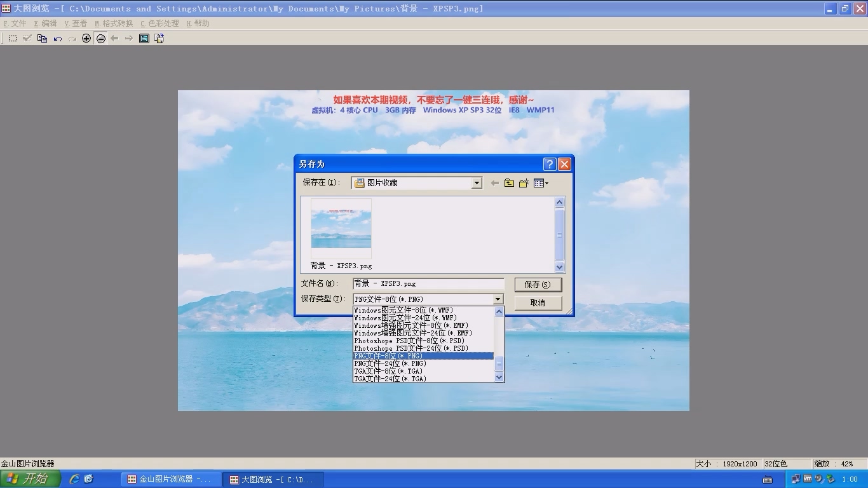Open the view menu button in dialog

(x=541, y=183)
